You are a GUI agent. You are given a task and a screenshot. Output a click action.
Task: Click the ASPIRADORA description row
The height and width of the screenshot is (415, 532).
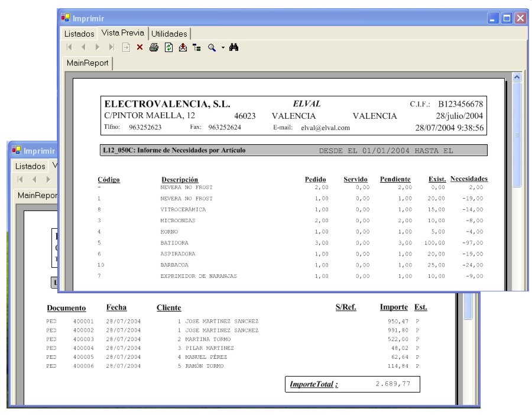pyautogui.click(x=177, y=254)
